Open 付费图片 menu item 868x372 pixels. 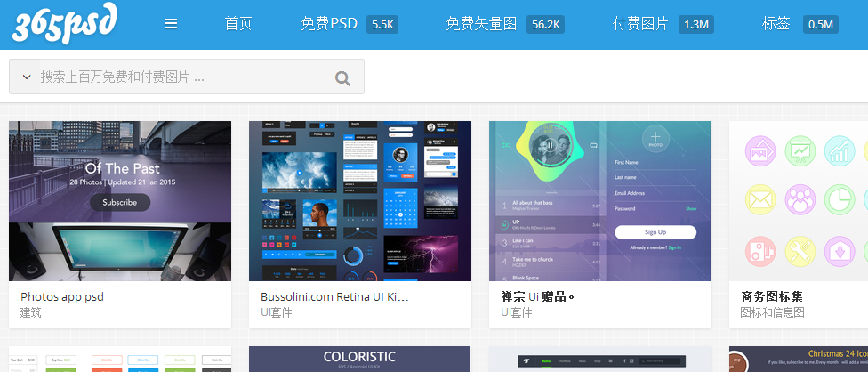click(x=640, y=24)
